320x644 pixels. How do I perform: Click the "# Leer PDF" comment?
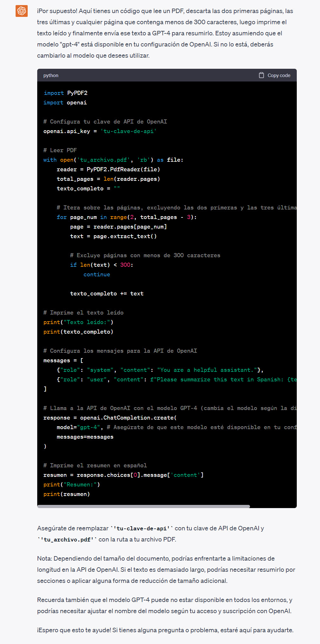60,150
